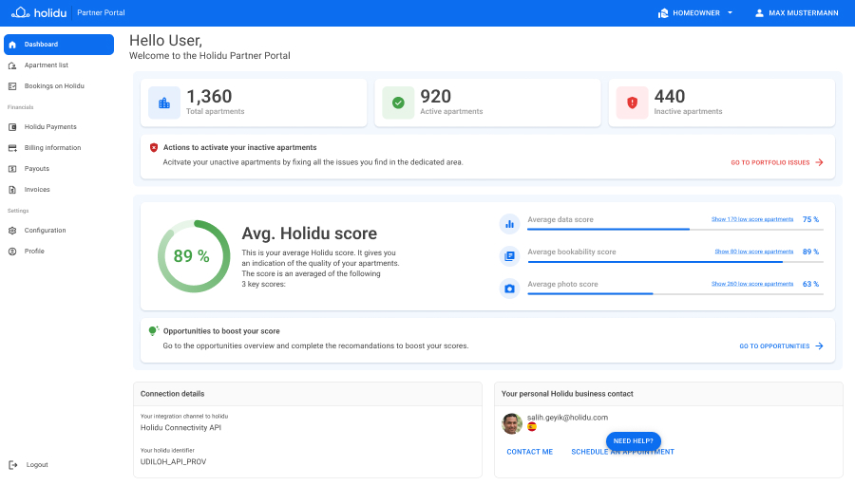Click the user avatar icon by Max Mustermann

point(759,13)
